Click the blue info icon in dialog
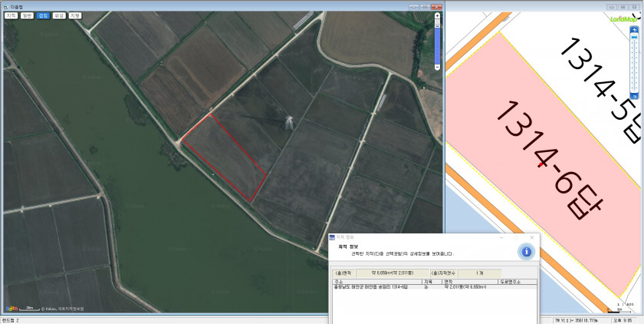The image size is (644, 324). tap(526, 252)
